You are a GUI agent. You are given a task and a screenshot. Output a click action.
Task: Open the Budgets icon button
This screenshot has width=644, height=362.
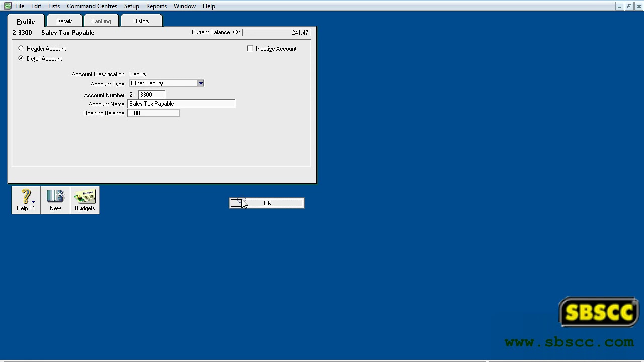pyautogui.click(x=85, y=200)
